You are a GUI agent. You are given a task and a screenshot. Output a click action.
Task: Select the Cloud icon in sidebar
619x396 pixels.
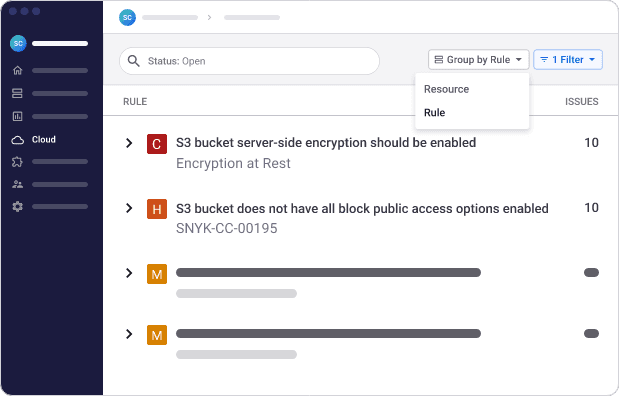coord(17,140)
